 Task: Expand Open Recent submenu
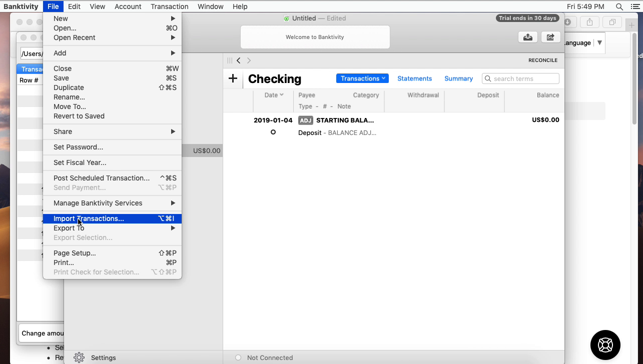coord(112,37)
